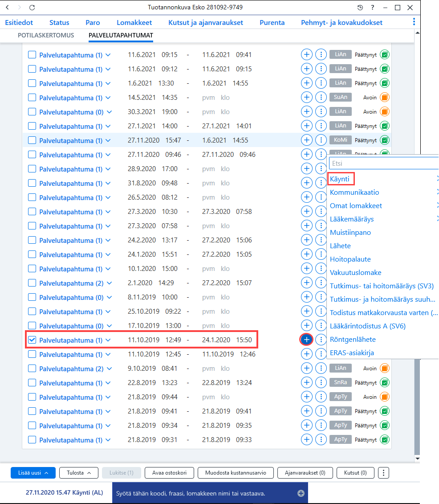Expand the 9.10.2019 08:41 Palvelutapahtuma (2) chevron
This screenshot has width=439, height=504.
coord(109,369)
